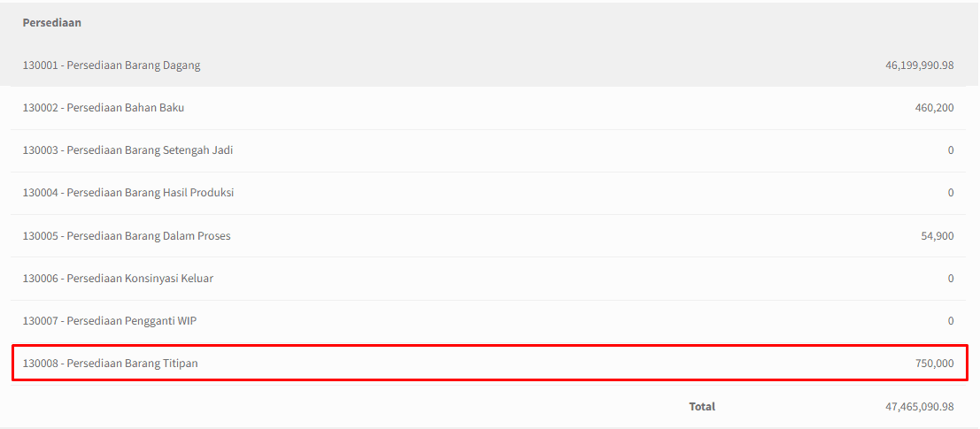This screenshot has height=429, width=980.
Task: Click zero balance of Barang Hasil Produksi
Action: [951, 192]
